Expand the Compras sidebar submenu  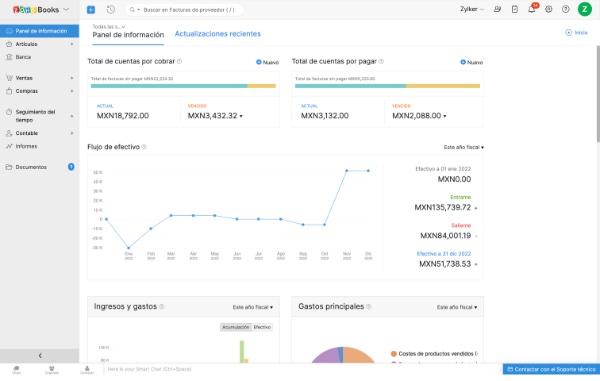72,91
